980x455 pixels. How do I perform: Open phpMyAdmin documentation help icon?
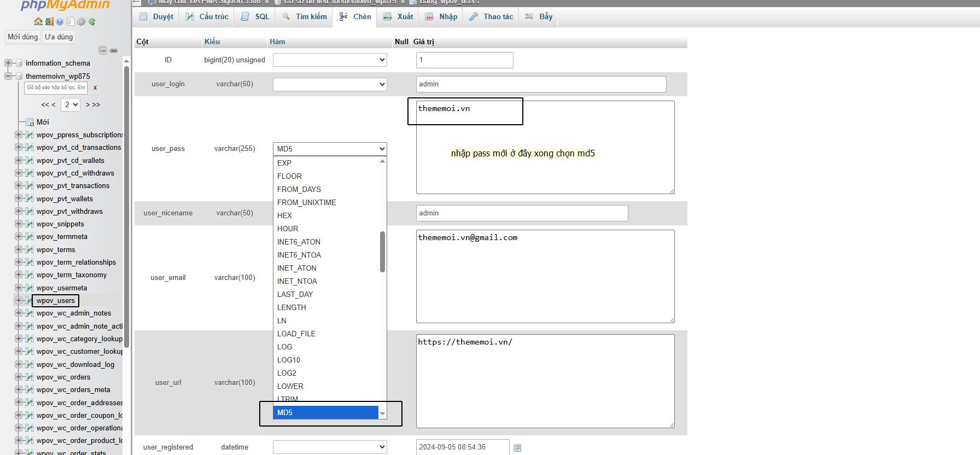pos(60,22)
